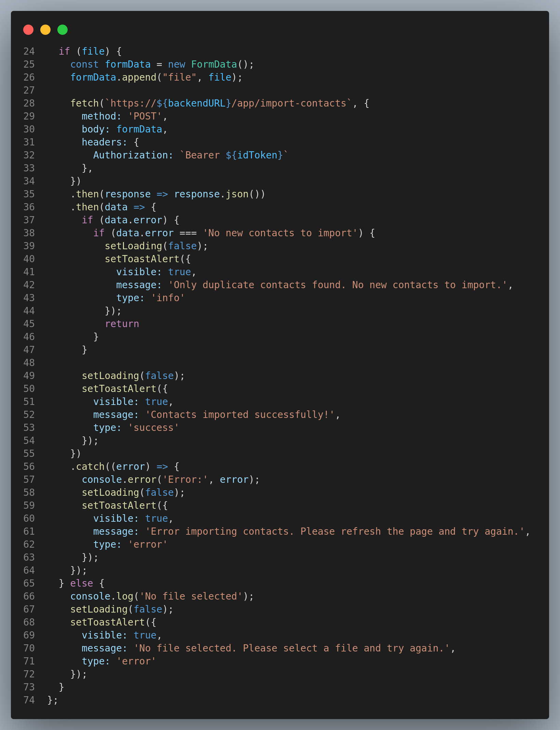Click the 'return' keyword on line 45
Viewport: 560px width, 730px height.
(x=122, y=324)
